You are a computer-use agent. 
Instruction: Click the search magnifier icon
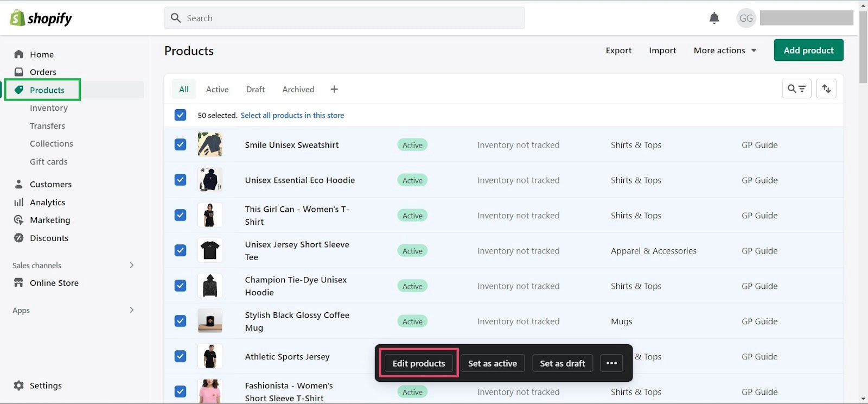click(176, 18)
